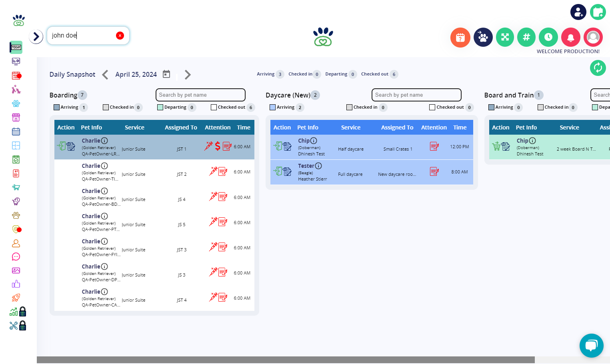
Task: Go to the next day
Action: 188,75
